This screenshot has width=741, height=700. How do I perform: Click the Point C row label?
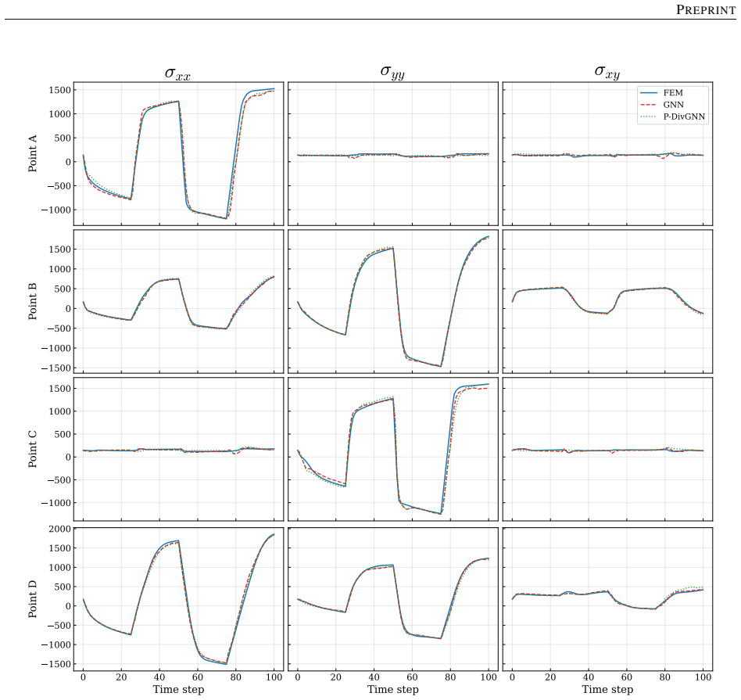[32, 449]
